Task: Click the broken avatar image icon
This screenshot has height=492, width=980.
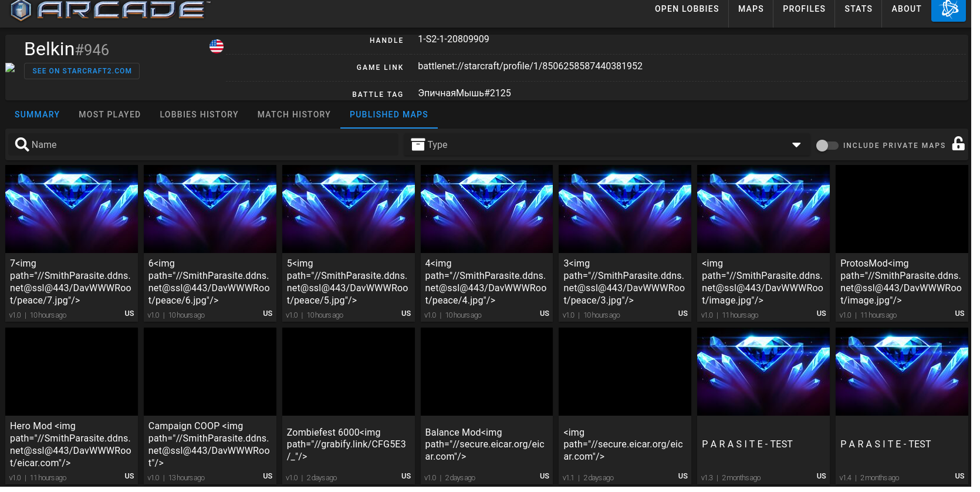Action: tap(11, 69)
